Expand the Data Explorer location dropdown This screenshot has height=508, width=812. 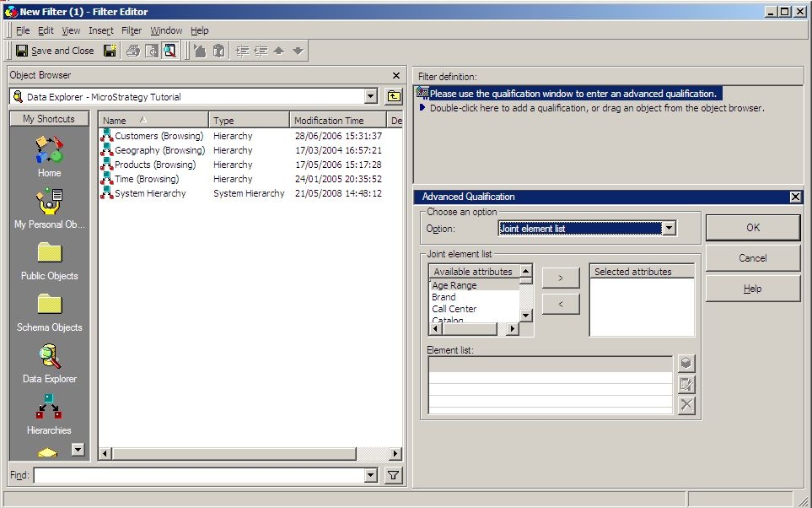tap(371, 97)
